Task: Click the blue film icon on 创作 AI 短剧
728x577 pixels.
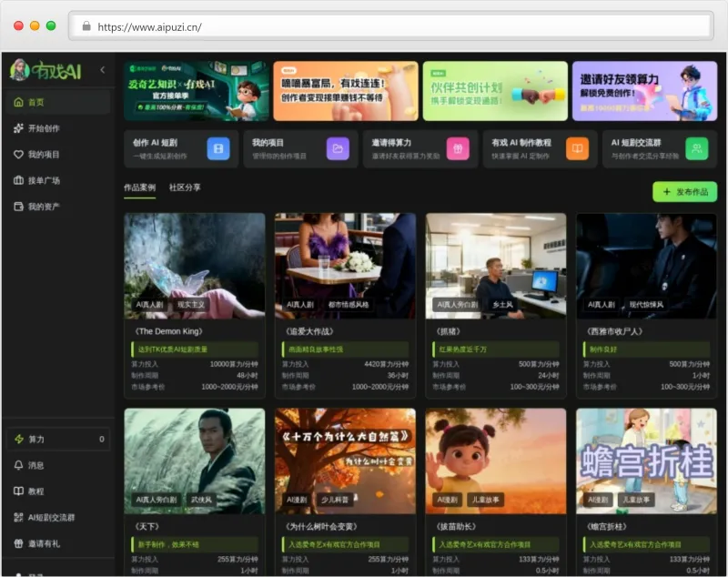Action: 218,149
